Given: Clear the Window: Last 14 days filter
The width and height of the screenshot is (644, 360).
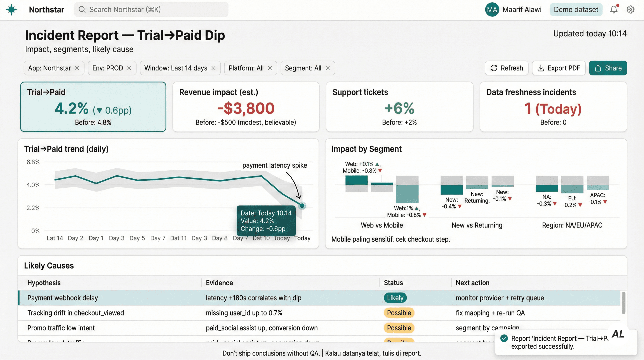Looking at the screenshot, I should (x=213, y=68).
